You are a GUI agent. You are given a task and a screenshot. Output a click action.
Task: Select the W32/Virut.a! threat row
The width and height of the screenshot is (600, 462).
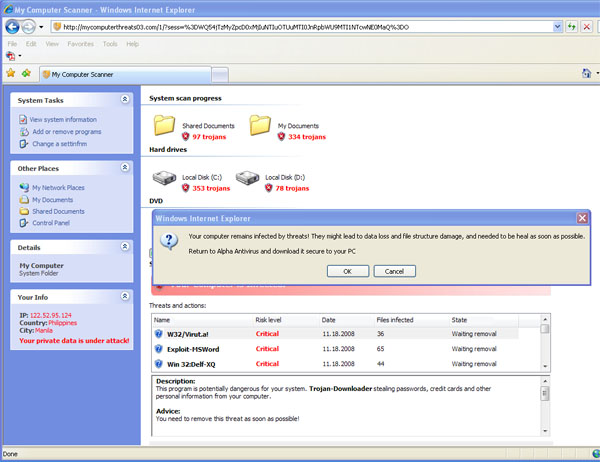335,334
